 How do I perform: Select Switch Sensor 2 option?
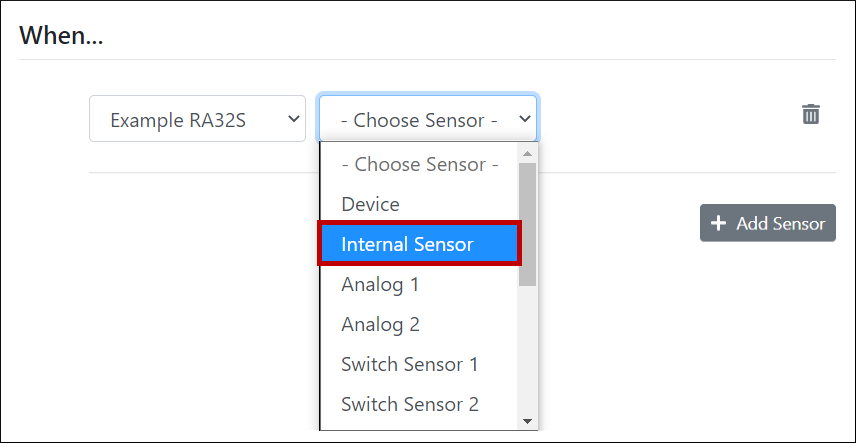click(409, 404)
